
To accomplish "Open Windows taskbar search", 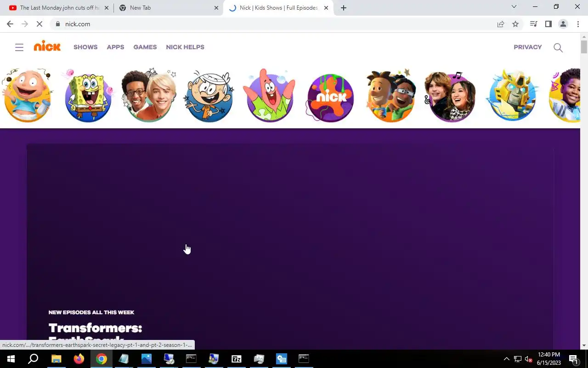I will click(x=33, y=359).
